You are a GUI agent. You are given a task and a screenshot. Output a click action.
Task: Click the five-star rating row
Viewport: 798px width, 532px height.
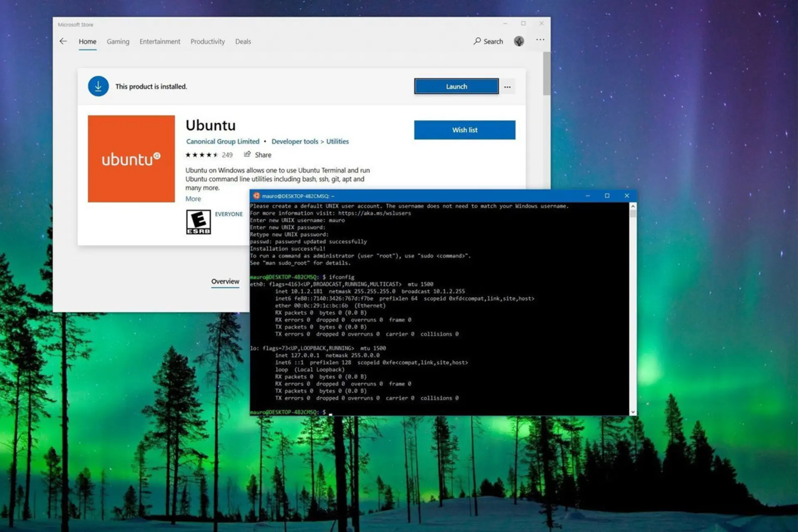point(202,155)
